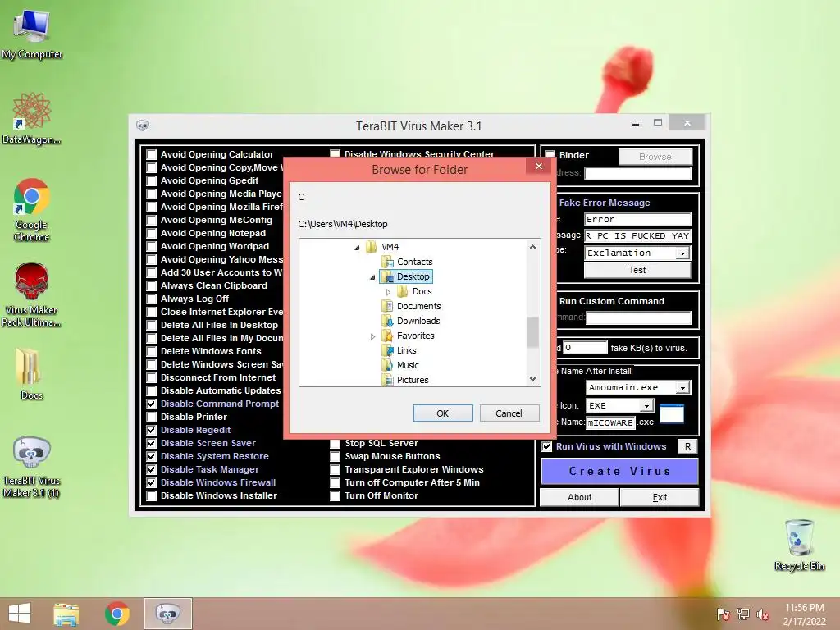Click the folder tree scroll up arrow
Screen dimensions: 840x630
click(532, 247)
